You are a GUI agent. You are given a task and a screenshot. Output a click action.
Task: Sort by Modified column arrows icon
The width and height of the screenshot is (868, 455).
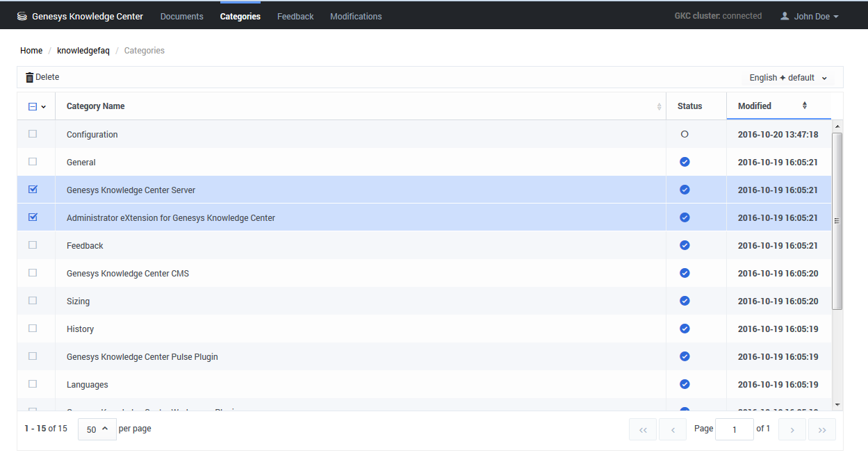(805, 106)
